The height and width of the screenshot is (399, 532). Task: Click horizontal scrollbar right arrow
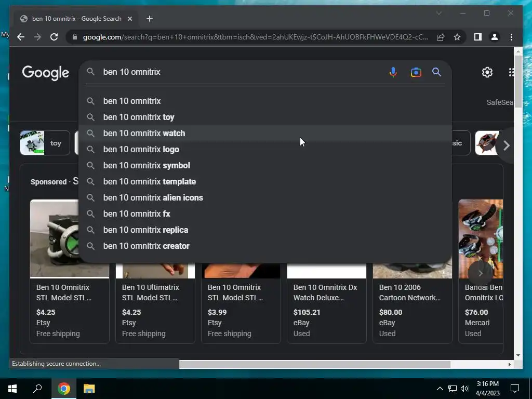click(509, 364)
